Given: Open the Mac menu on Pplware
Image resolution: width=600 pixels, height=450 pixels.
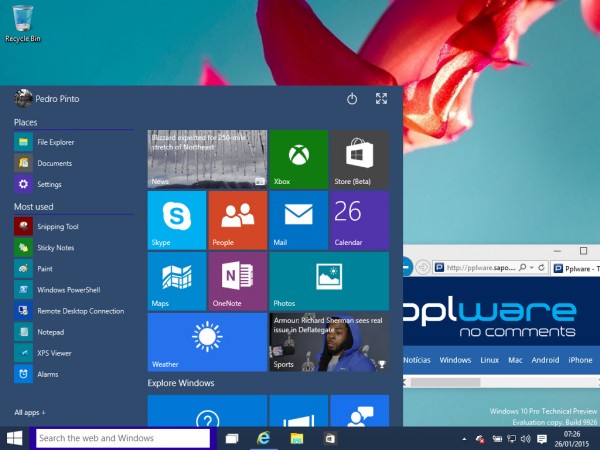Looking at the screenshot, I should click(x=515, y=360).
